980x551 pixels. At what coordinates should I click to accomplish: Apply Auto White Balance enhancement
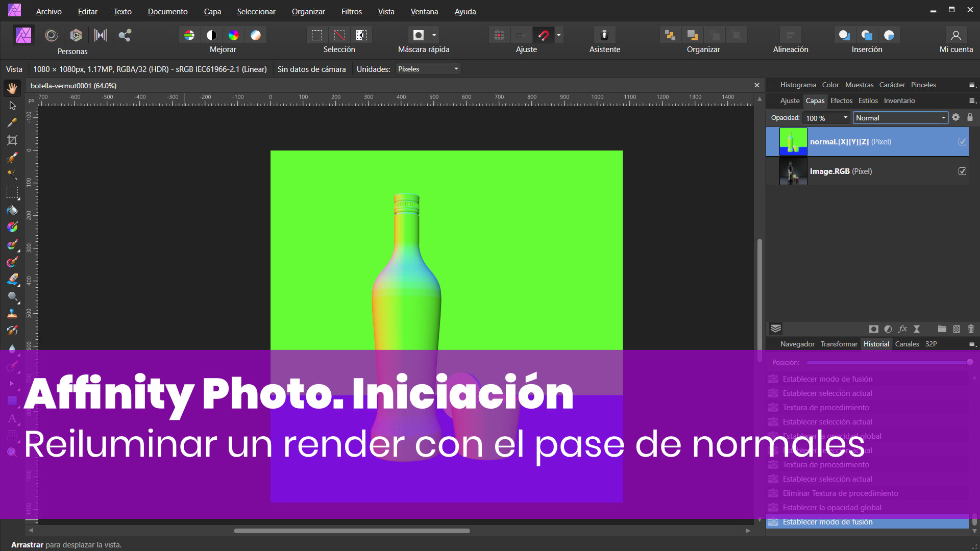pos(256,35)
